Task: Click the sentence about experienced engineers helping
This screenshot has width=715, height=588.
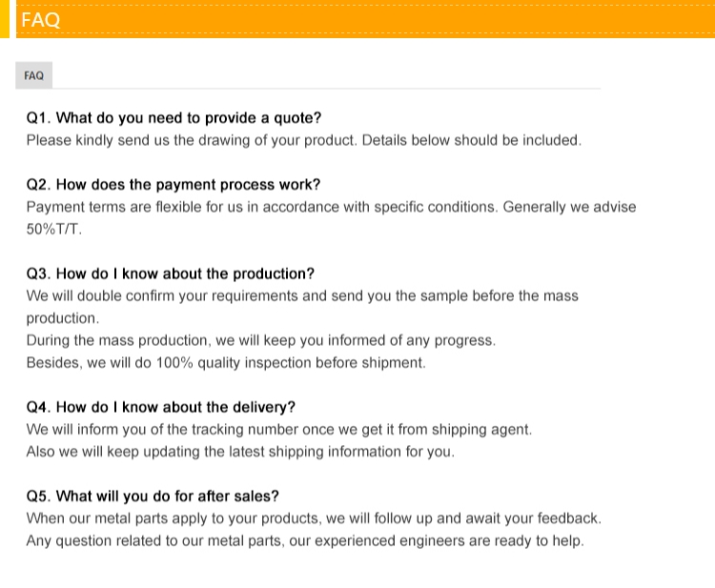Action: [x=304, y=540]
